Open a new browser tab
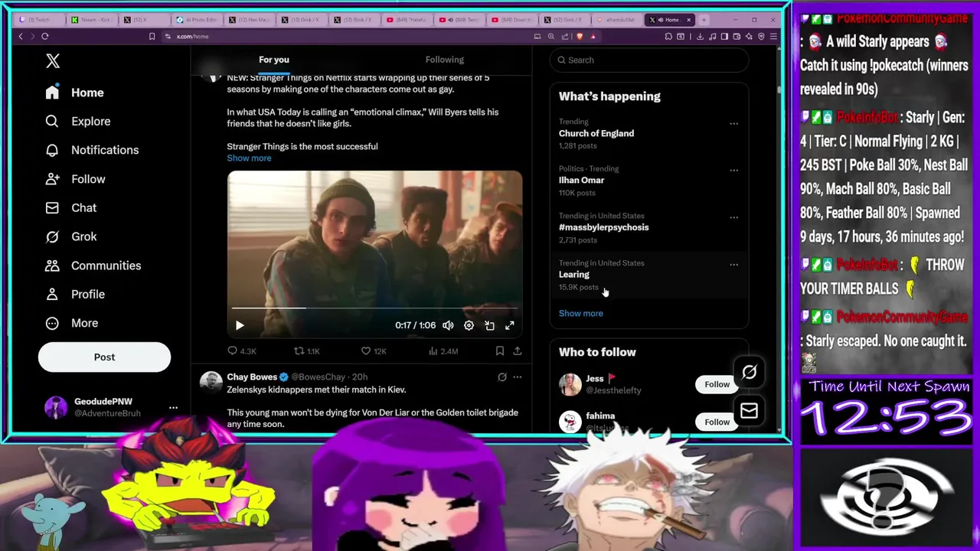Viewport: 980px width, 551px height. tap(704, 20)
